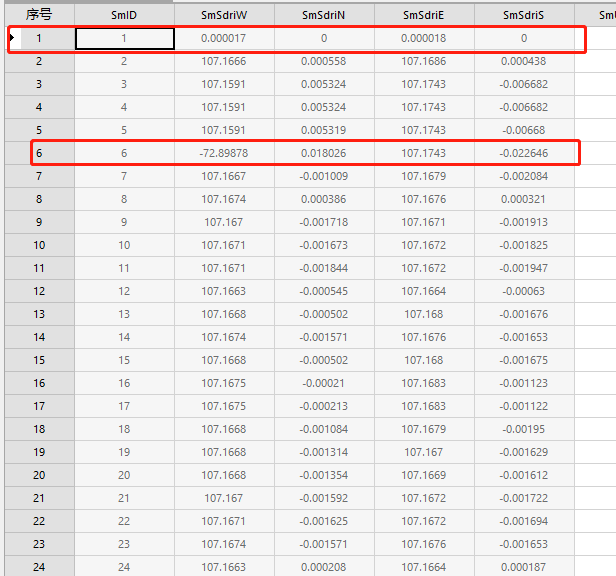This screenshot has height=576, width=616.
Task: Click the SmSdriW cell showing 0.000017
Action: click(224, 38)
